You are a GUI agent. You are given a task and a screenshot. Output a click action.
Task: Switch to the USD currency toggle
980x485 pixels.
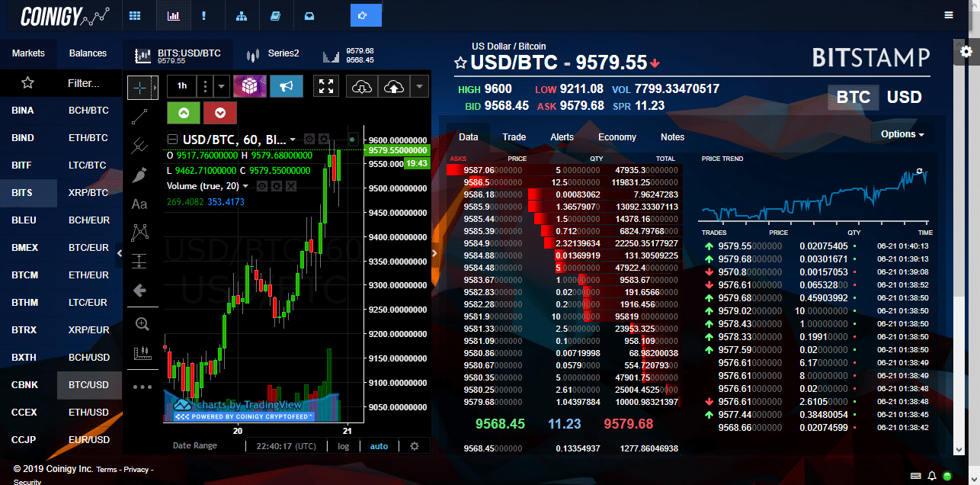[x=904, y=98]
